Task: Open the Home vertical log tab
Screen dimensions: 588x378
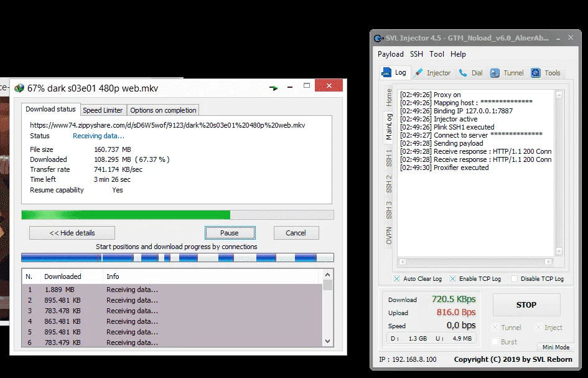Action: (389, 98)
